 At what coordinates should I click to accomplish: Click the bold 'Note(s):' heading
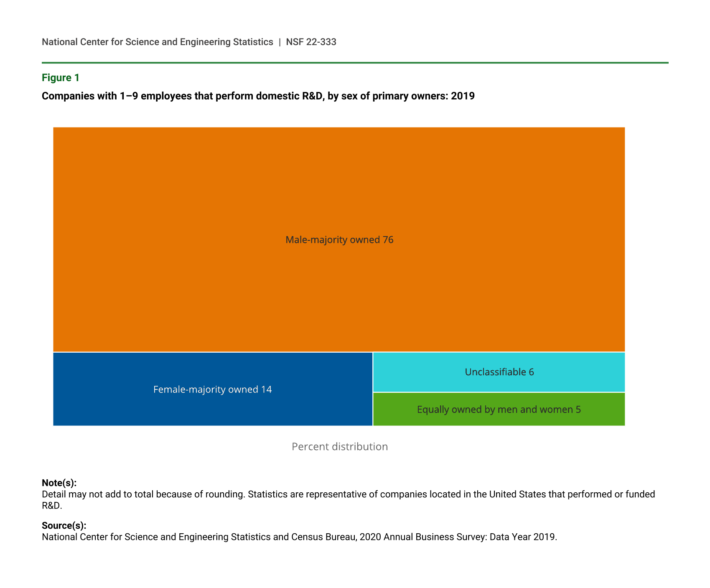[x=59, y=483]
